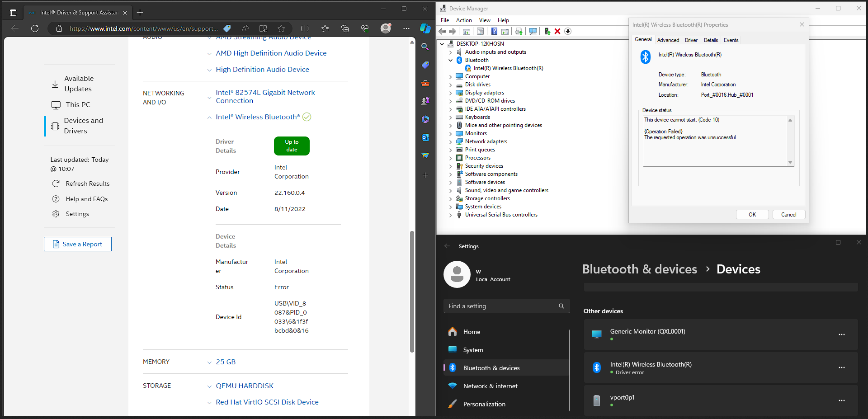The image size is (868, 419).
Task: Open the Edge profile avatar
Action: pyautogui.click(x=386, y=28)
